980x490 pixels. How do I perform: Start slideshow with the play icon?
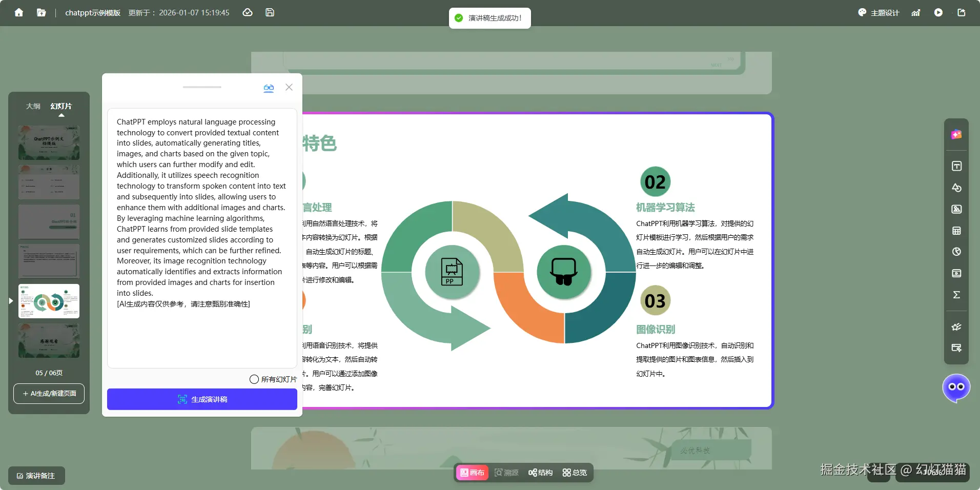[x=938, y=12]
